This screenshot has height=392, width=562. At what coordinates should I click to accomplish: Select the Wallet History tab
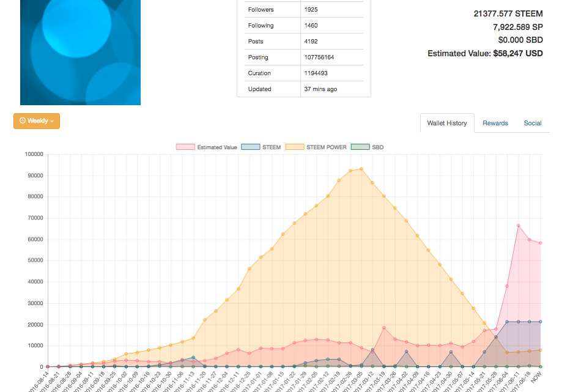point(447,123)
